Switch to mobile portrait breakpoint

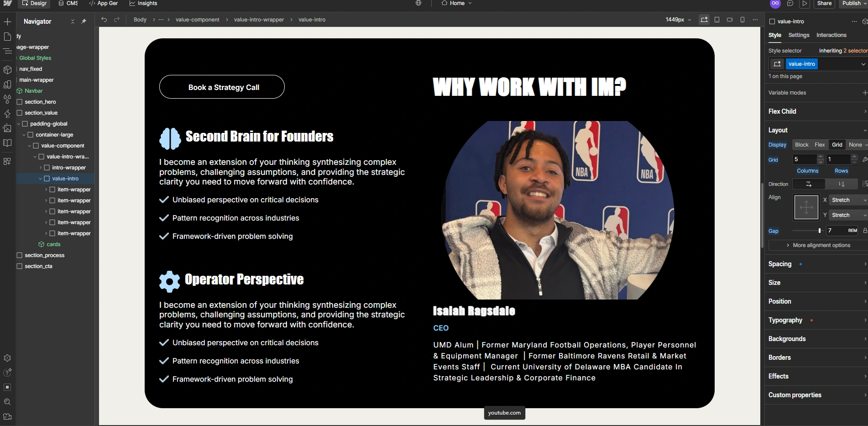click(x=743, y=20)
